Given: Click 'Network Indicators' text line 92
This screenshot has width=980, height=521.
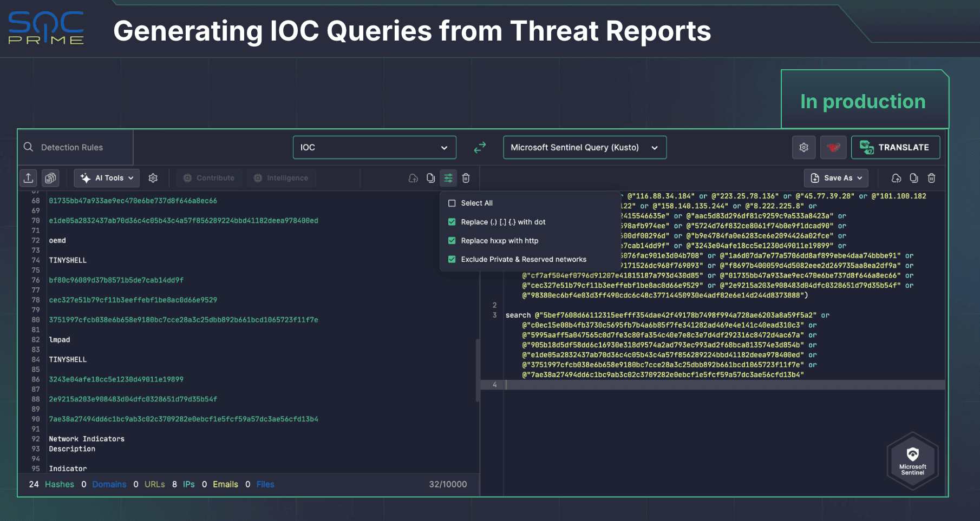Looking at the screenshot, I should click(87, 439).
